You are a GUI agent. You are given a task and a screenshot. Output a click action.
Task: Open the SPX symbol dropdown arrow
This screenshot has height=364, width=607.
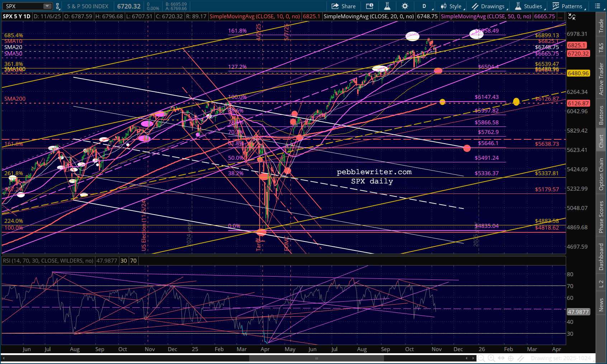click(47, 6)
